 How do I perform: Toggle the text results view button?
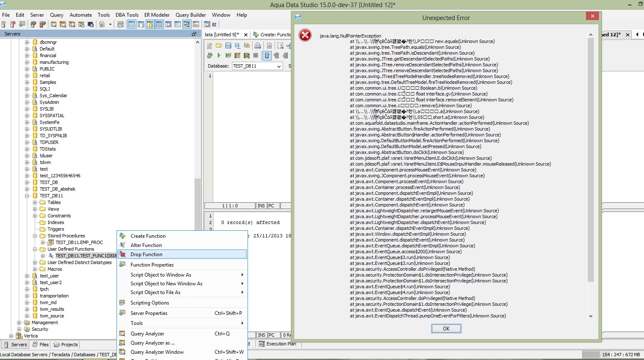pyautogui.click(x=131, y=25)
